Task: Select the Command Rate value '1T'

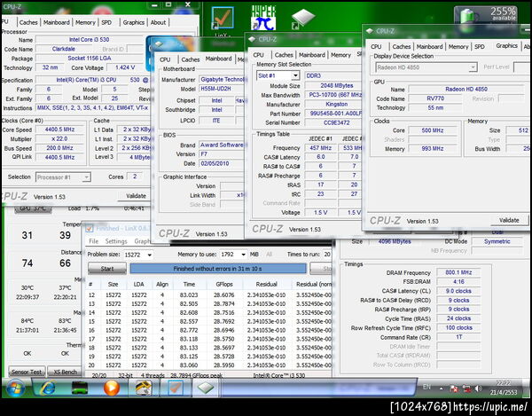Action: tap(458, 337)
